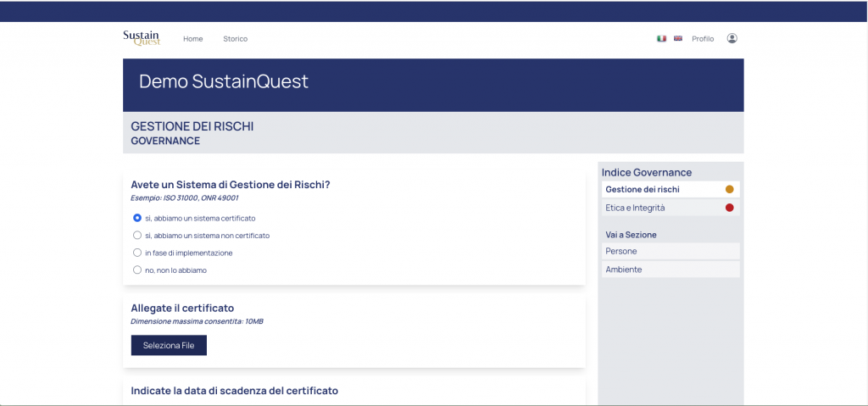Screen dimensions: 868x406
Task: Go to Home in the navbar
Action: 193,39
